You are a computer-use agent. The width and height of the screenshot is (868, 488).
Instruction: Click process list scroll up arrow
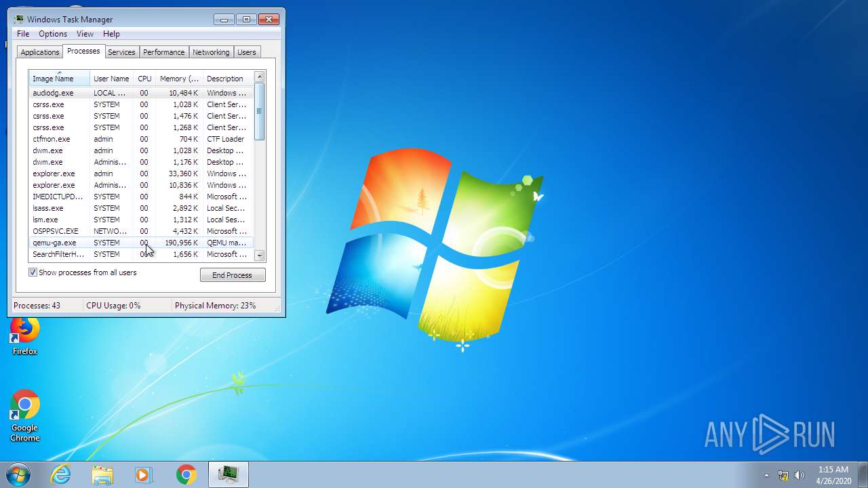tap(259, 77)
